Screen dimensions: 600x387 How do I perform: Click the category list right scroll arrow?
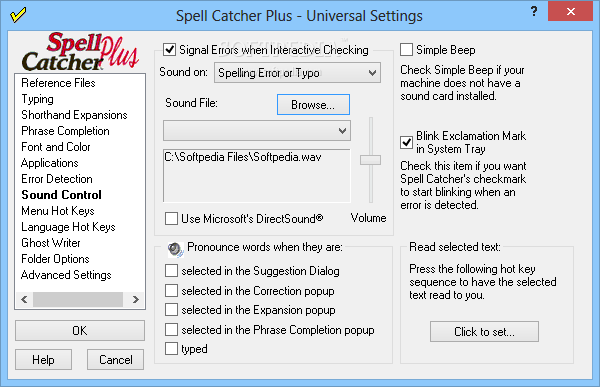135,299
